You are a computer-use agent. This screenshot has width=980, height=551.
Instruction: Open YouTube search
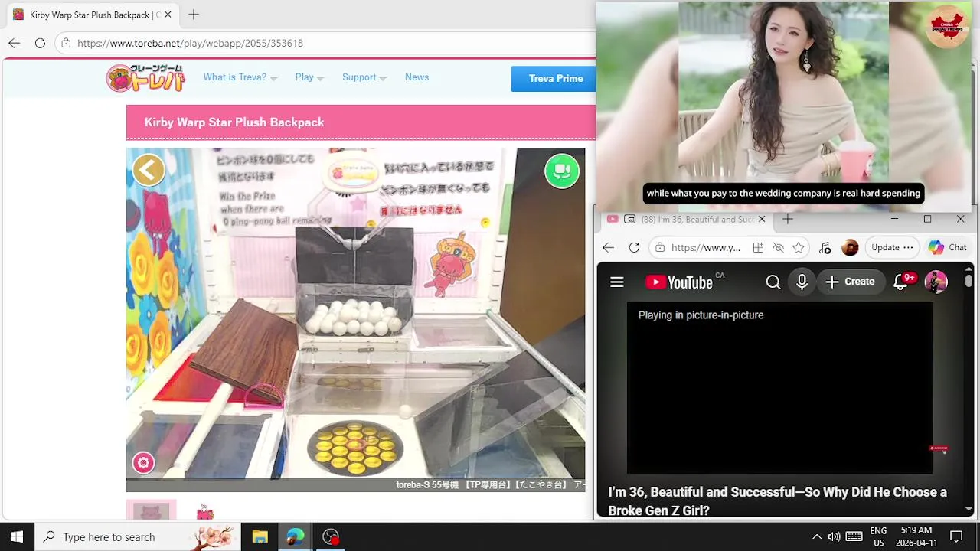click(773, 282)
